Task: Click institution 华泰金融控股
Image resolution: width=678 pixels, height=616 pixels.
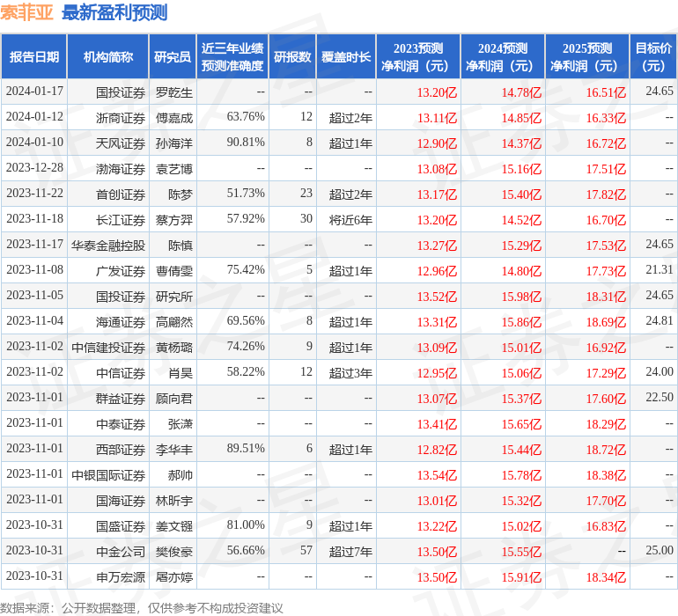Action: pyautogui.click(x=108, y=246)
